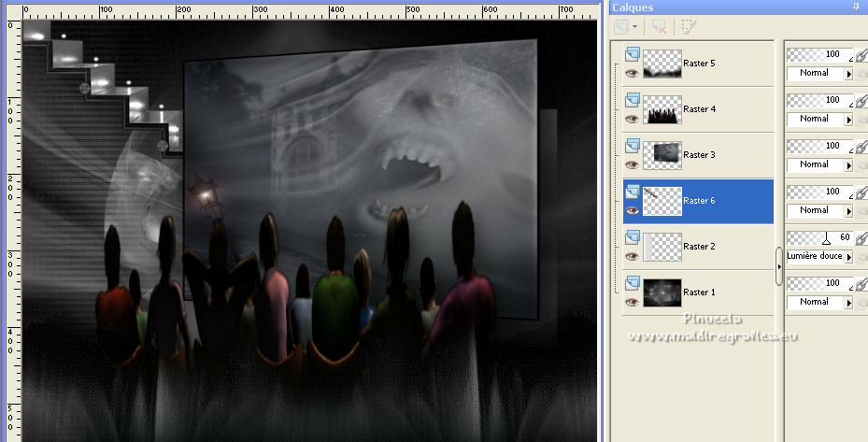
Task: Toggle the link chain icon for Raster 6
Action: [x=861, y=192]
